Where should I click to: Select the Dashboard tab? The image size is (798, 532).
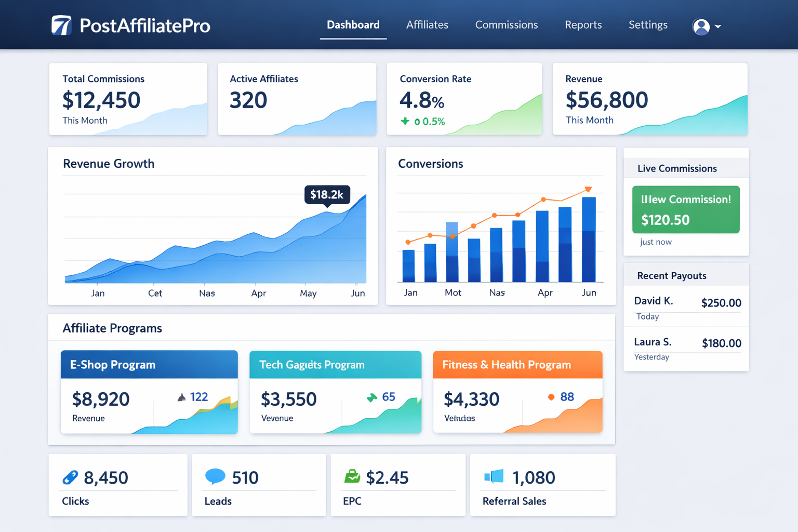[353, 24]
